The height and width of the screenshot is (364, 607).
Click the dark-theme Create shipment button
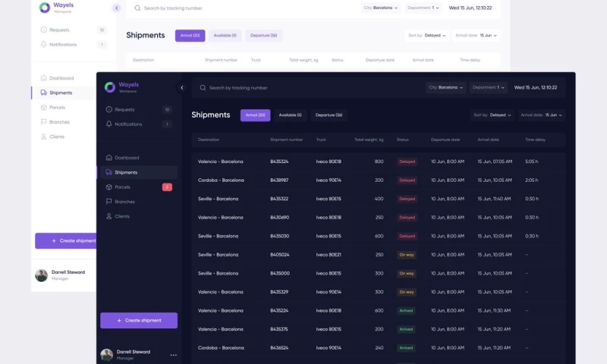[x=139, y=321]
